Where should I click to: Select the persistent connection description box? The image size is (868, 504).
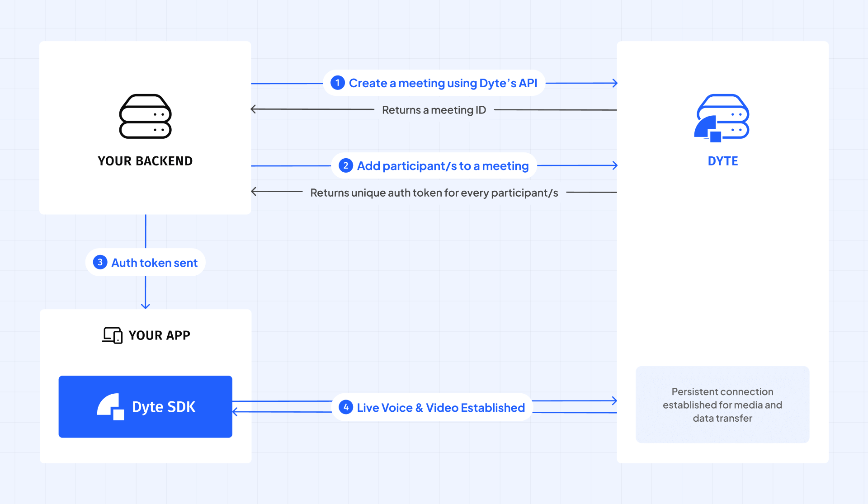click(x=722, y=405)
